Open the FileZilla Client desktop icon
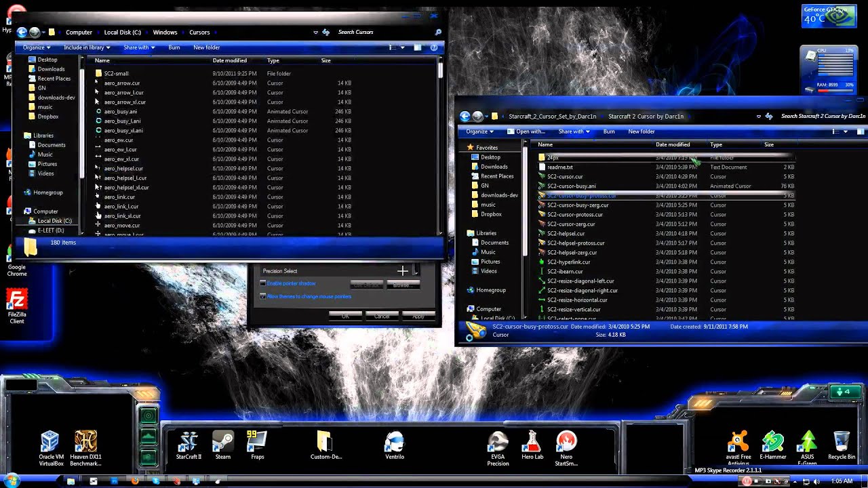 click(16, 306)
